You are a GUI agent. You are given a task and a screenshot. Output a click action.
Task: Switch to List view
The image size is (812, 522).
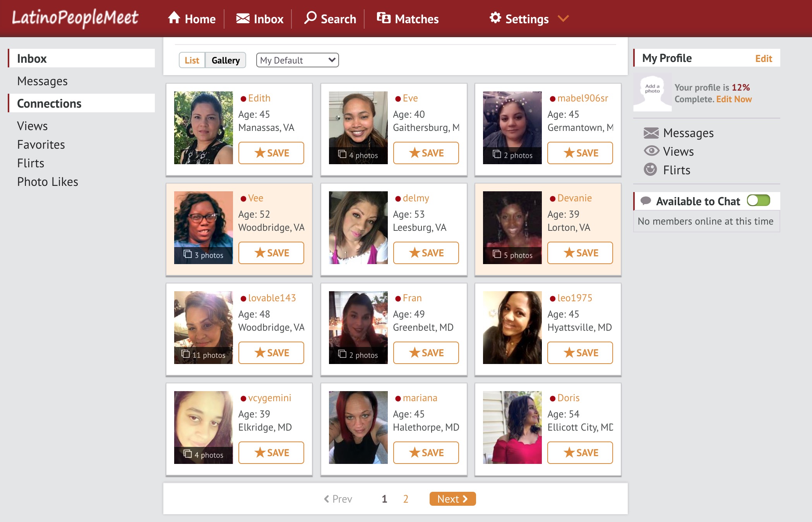click(x=192, y=60)
